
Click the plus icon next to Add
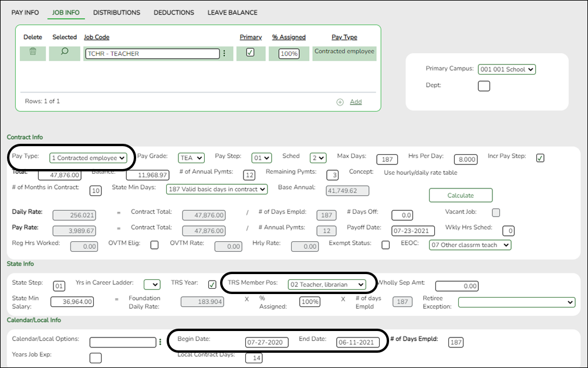pos(341,101)
